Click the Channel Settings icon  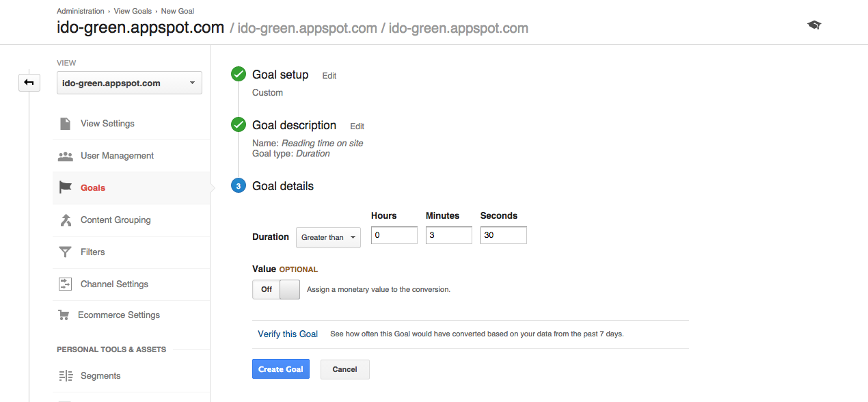pos(66,284)
